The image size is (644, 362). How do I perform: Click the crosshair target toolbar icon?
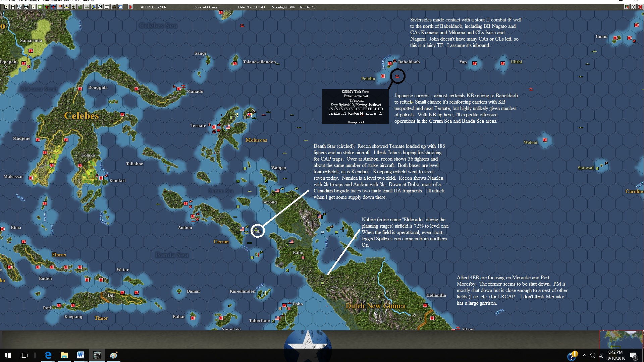click(100, 7)
